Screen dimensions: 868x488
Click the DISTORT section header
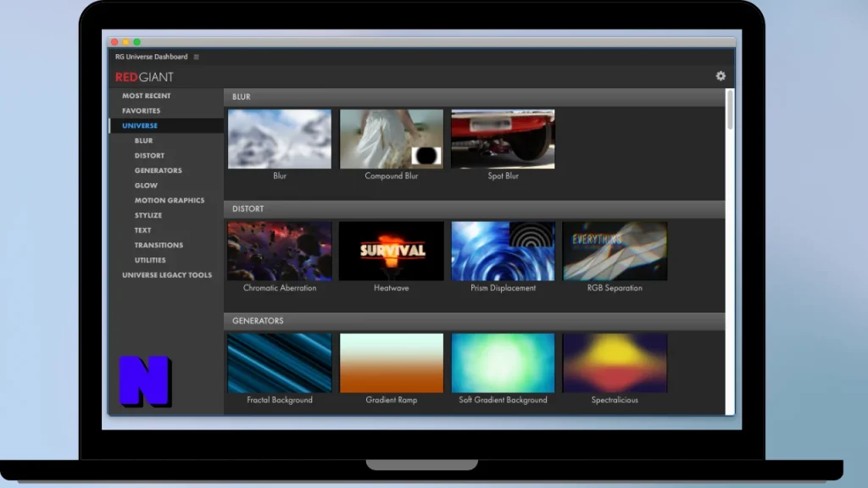click(475, 208)
